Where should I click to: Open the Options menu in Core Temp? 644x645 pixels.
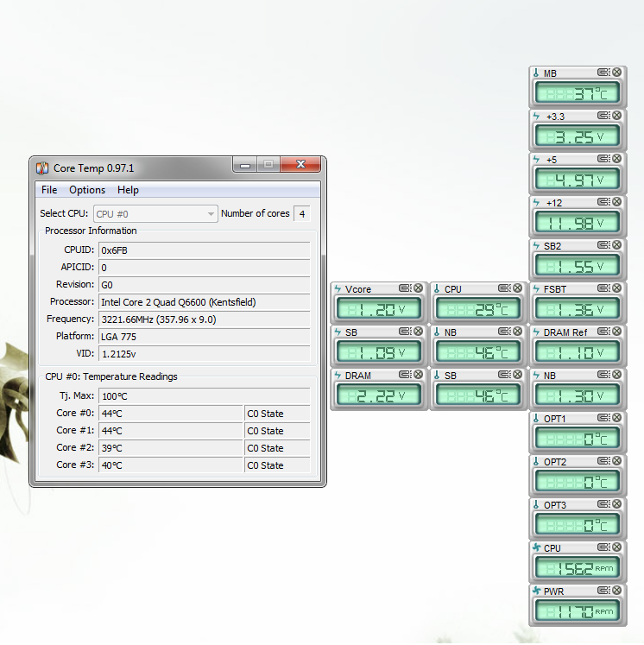click(x=87, y=190)
